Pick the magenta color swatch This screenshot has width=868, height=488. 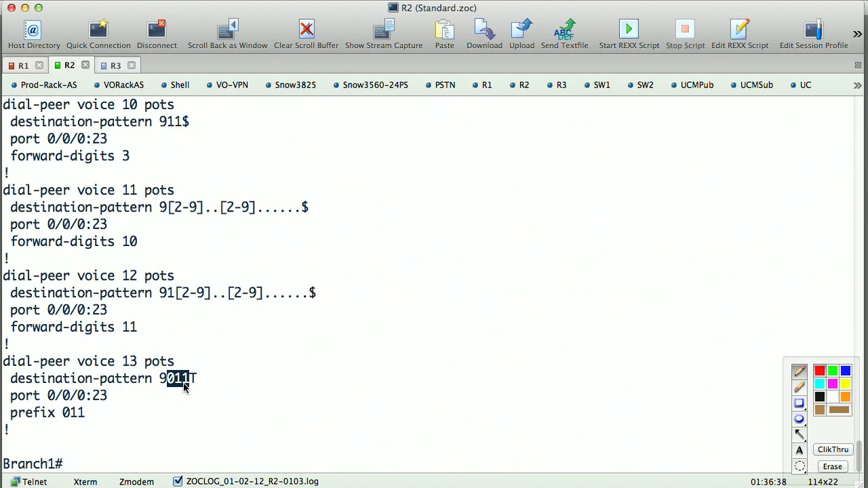click(832, 384)
